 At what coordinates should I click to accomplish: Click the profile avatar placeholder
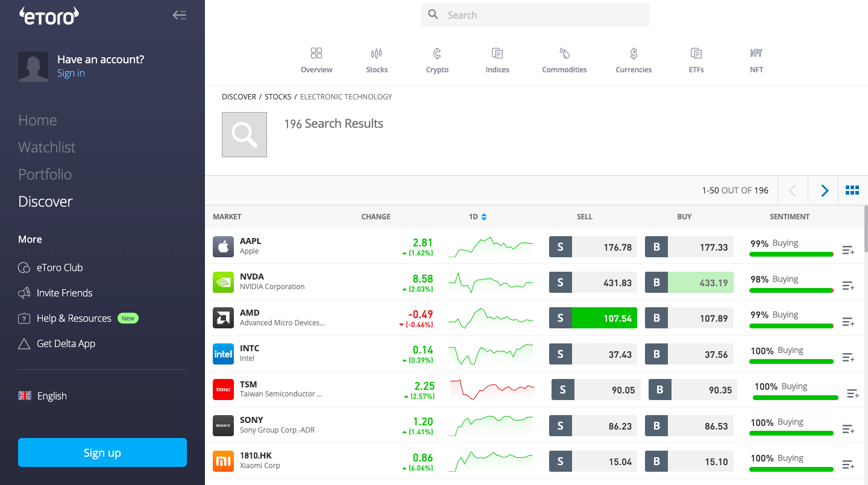pyautogui.click(x=33, y=66)
